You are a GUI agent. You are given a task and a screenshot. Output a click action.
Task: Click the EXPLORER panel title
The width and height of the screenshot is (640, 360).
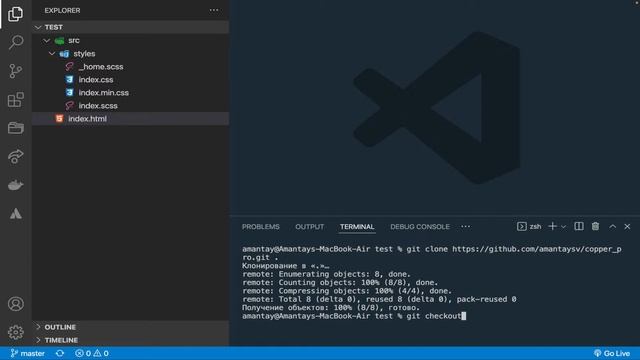tap(62, 11)
